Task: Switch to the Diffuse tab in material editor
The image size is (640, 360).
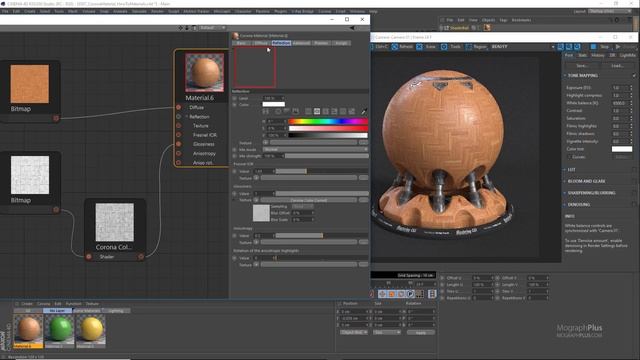Action: pyautogui.click(x=261, y=43)
